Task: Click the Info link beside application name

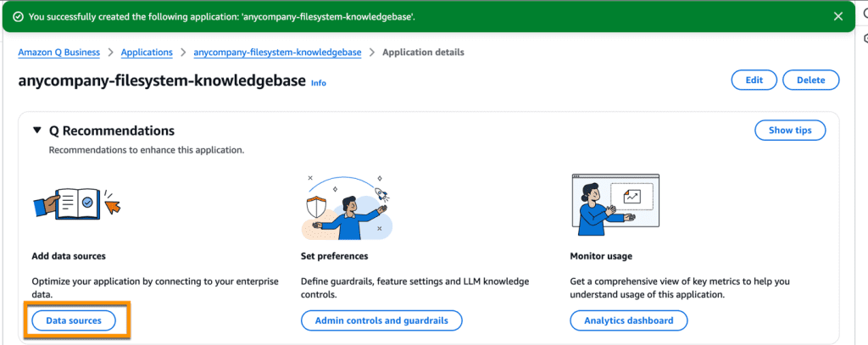Action: 318,83
